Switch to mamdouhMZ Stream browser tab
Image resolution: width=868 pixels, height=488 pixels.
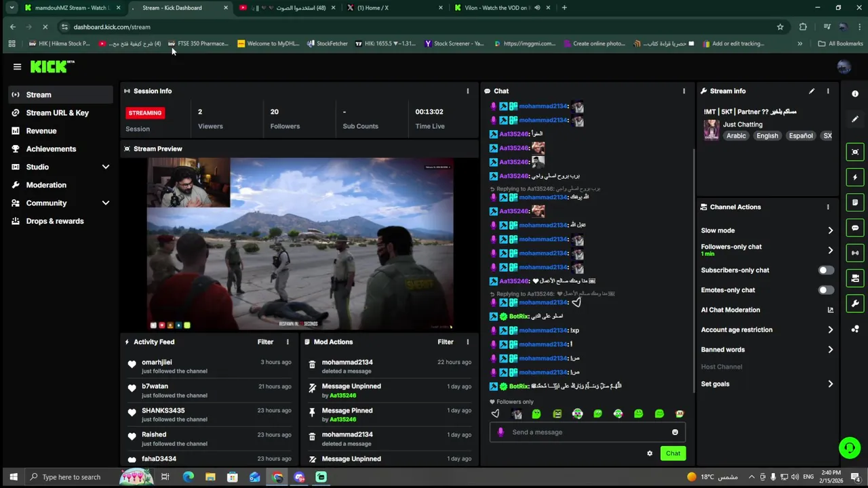tap(71, 7)
